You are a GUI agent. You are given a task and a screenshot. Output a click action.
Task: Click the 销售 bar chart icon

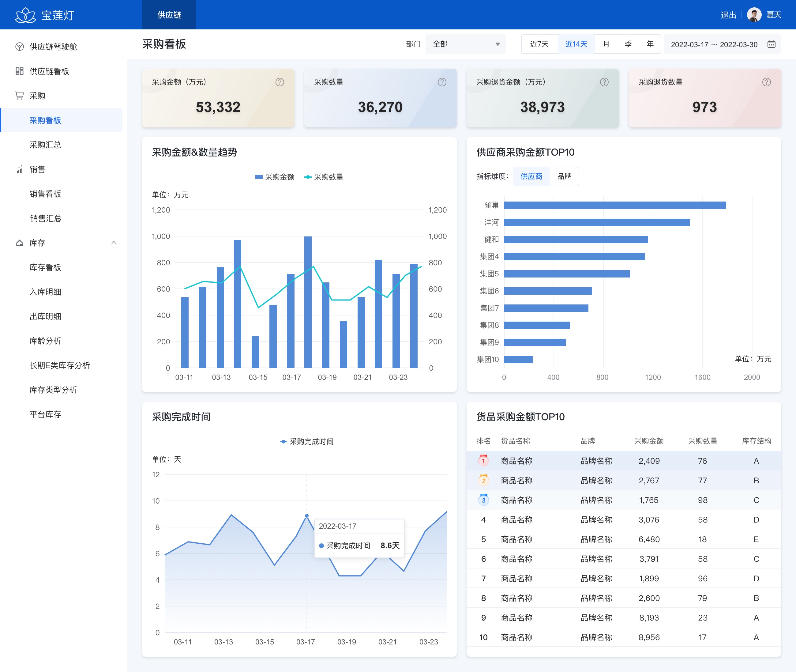(19, 169)
